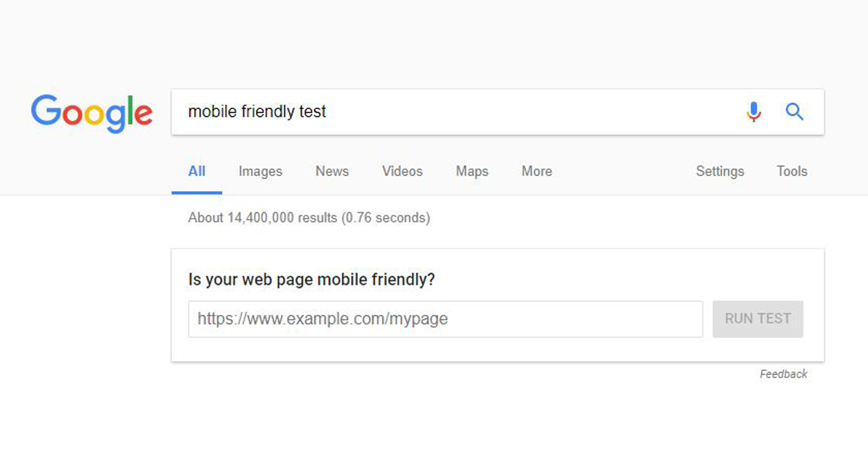Screen dimensions: 868x466
Task: Focus the web page URL input field
Action: [445, 319]
